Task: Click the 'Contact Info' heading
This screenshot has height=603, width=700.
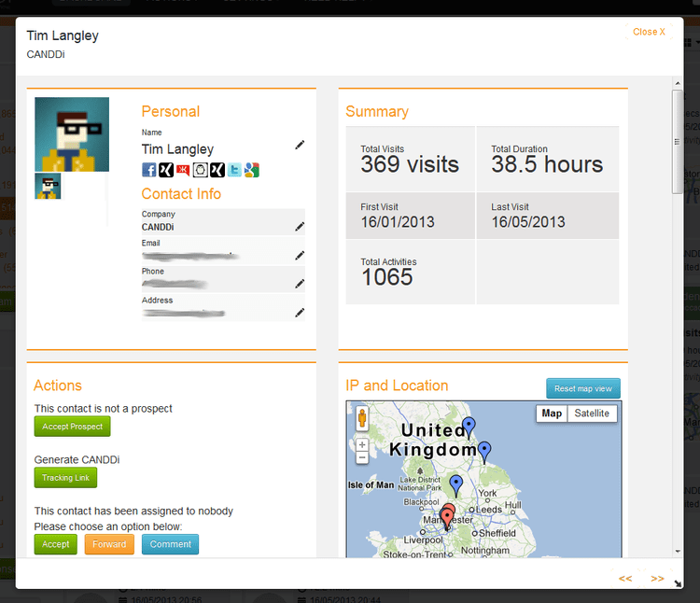Action: 181,194
